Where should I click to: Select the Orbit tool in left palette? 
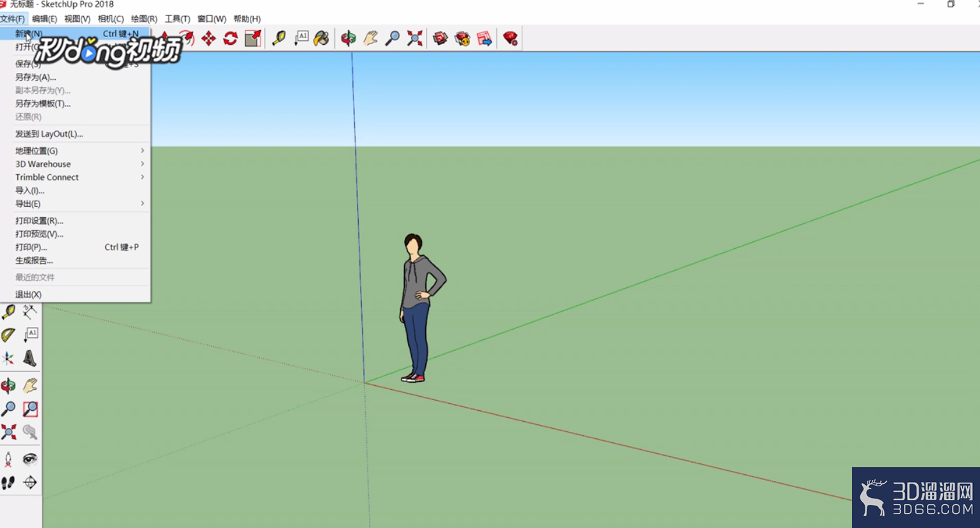(x=8, y=386)
